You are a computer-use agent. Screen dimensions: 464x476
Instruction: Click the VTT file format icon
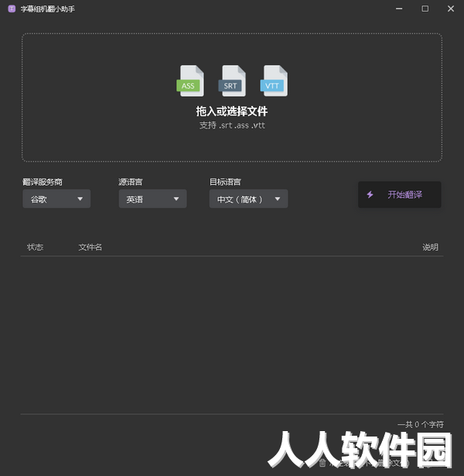coord(274,80)
